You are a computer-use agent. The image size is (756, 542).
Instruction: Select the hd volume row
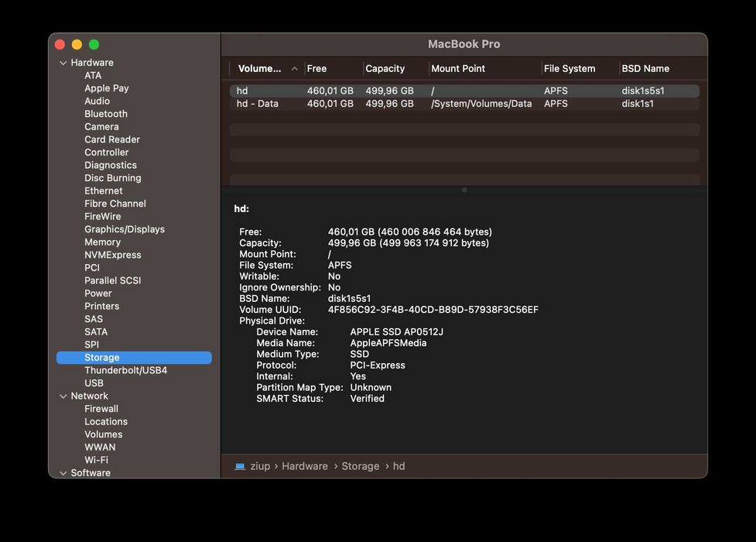(x=465, y=91)
